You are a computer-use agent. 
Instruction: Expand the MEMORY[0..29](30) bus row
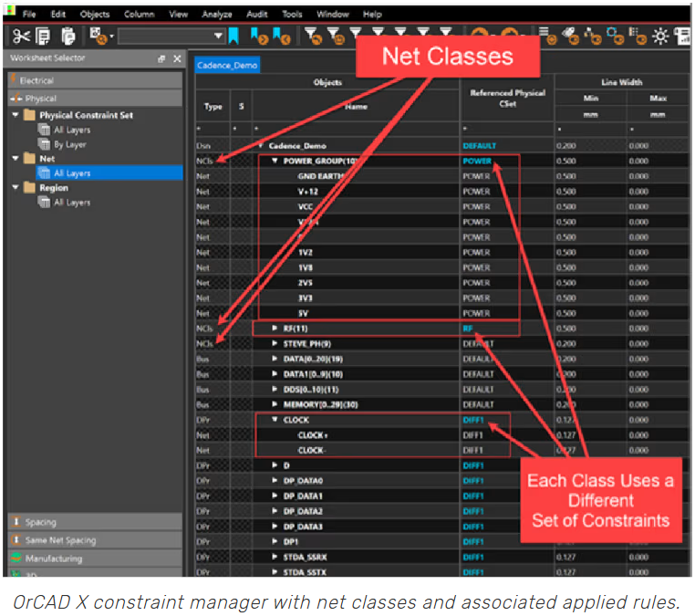275,404
